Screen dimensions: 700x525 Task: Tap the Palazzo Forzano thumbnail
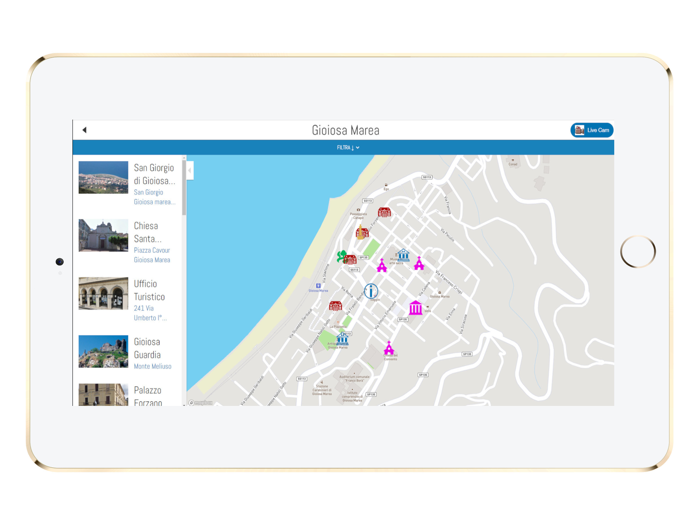103,394
